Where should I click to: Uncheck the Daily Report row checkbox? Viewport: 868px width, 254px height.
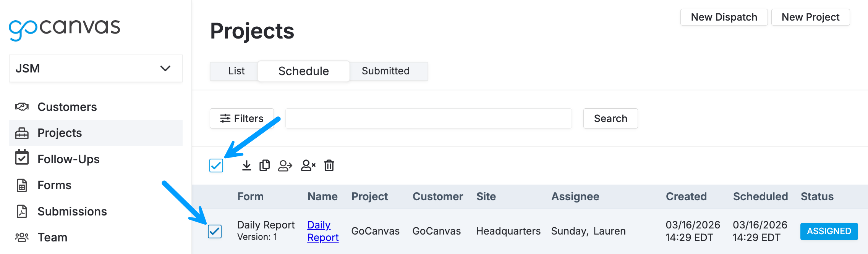pos(215,231)
